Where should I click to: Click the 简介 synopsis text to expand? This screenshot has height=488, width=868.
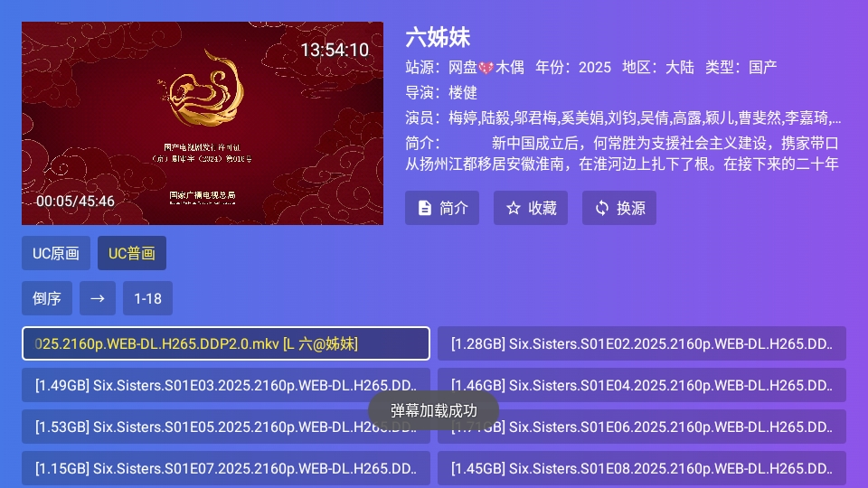[622, 154]
